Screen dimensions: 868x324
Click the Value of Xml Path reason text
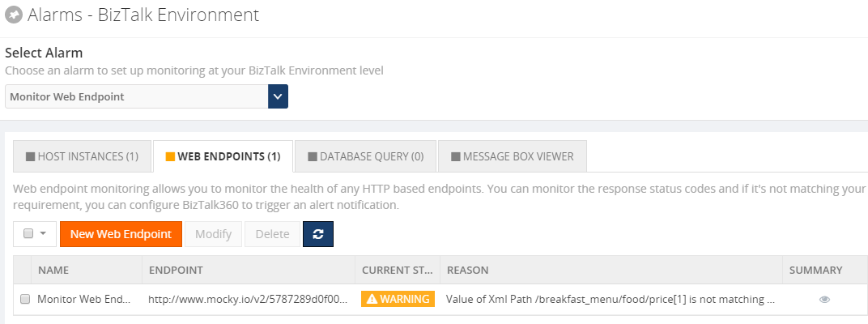[x=611, y=299]
